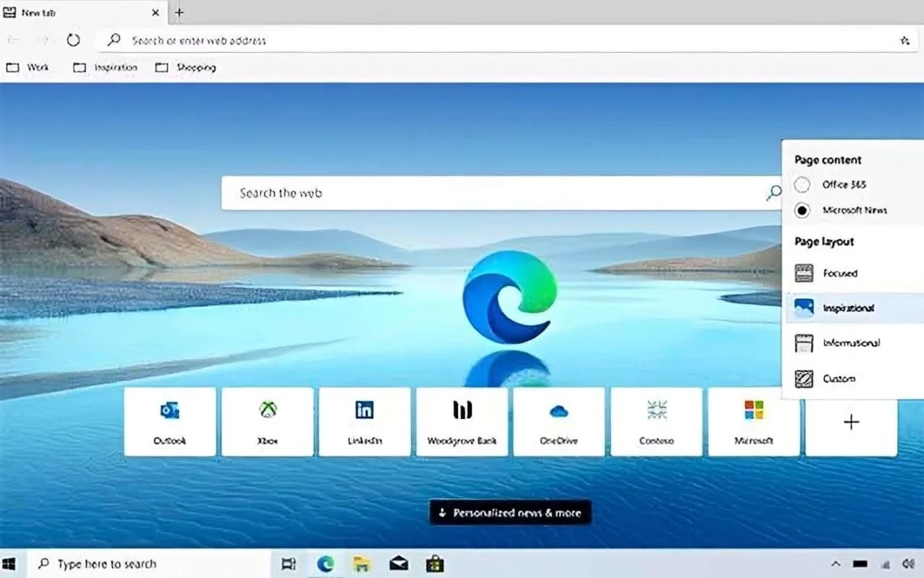
Task: Click the forward navigation arrow
Action: [x=43, y=40]
